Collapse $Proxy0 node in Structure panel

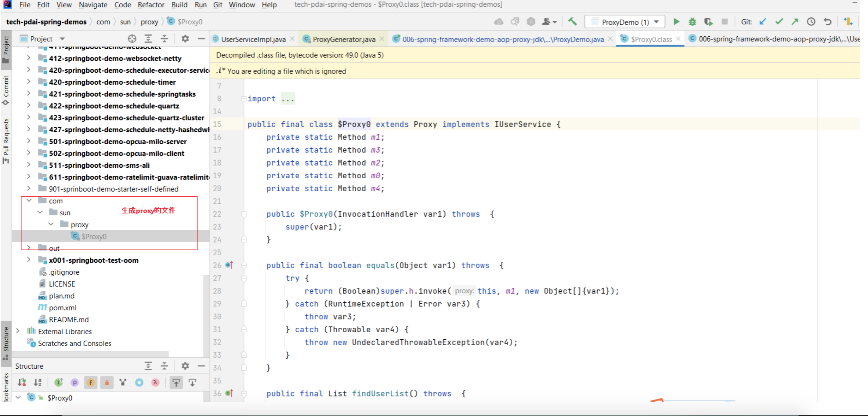18,397
